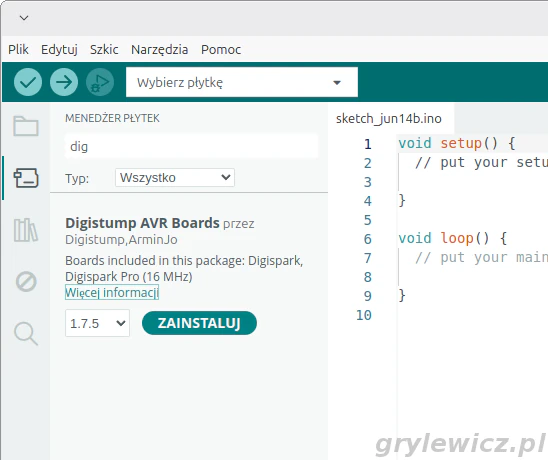Open the Szkic menu
The height and width of the screenshot is (460, 548).
[x=104, y=50]
